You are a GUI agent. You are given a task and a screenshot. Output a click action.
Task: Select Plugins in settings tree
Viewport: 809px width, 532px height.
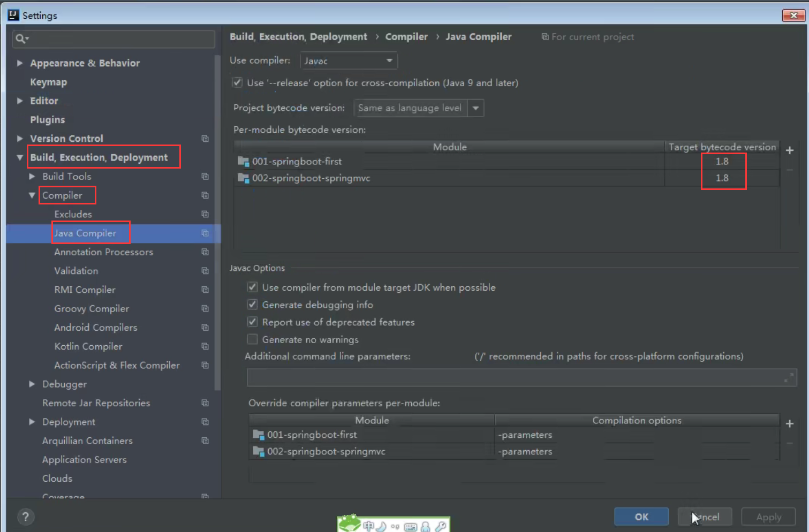coord(48,119)
